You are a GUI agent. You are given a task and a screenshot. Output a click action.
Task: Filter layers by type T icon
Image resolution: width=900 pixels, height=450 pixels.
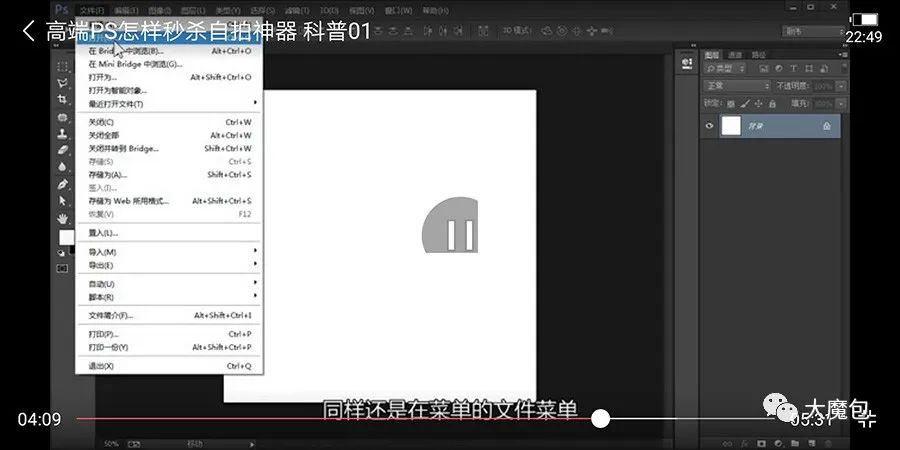(x=794, y=68)
